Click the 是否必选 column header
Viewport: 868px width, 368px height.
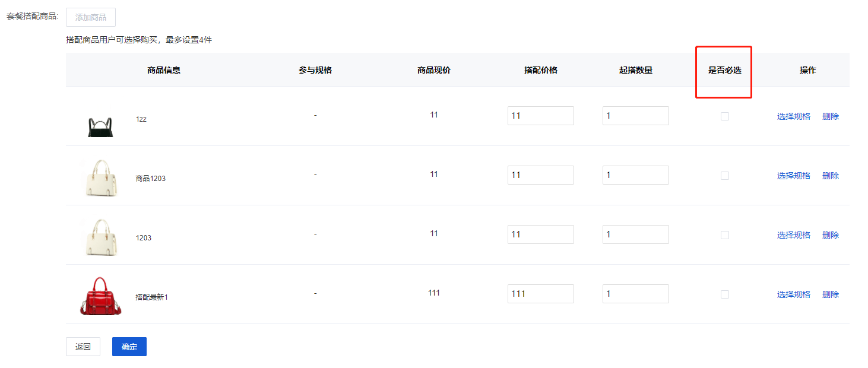pyautogui.click(x=725, y=70)
